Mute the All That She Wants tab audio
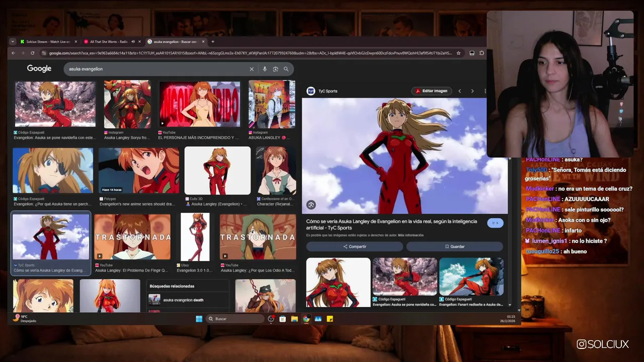The image size is (644, 362). tap(133, 42)
